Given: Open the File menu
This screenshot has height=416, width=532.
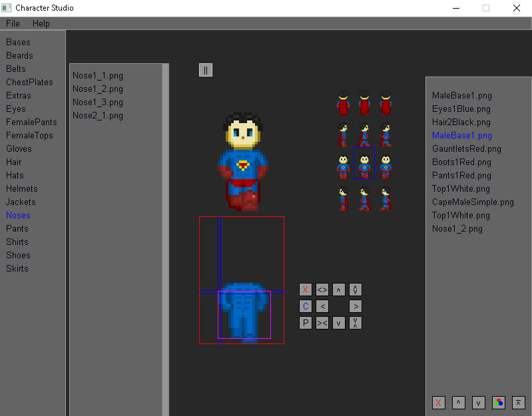Looking at the screenshot, I should tap(13, 23).
